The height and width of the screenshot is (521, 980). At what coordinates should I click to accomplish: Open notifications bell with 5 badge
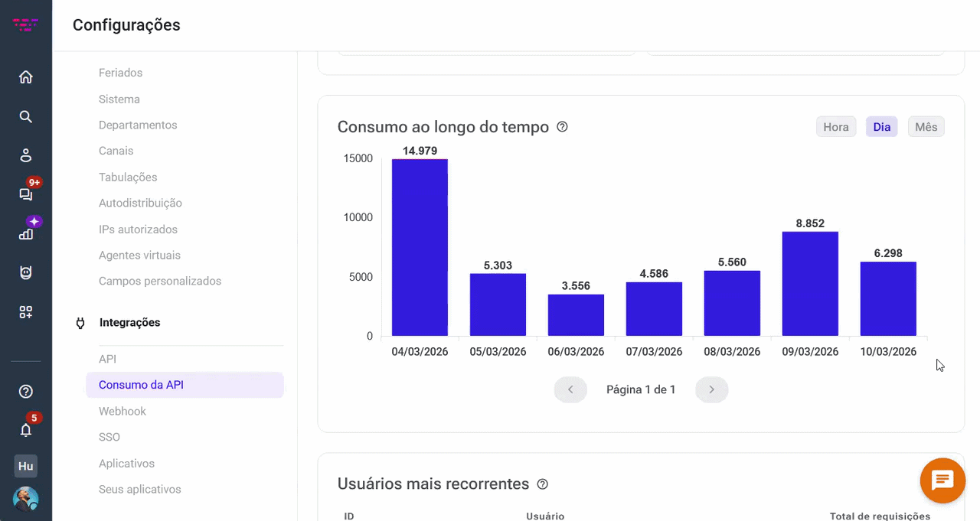26,430
